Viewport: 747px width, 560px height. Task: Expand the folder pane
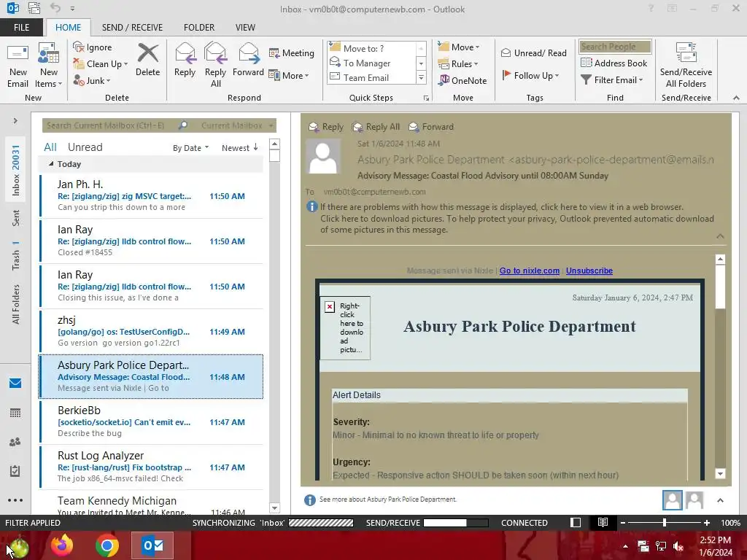pyautogui.click(x=15, y=121)
